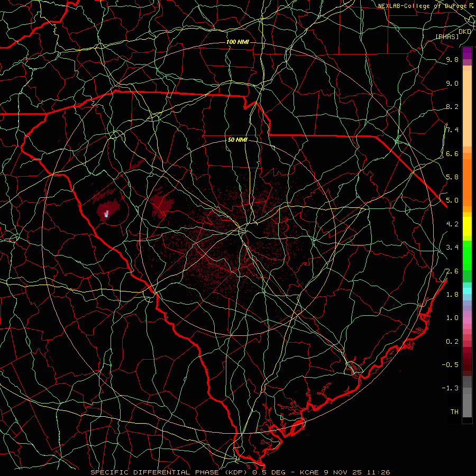Click the pink-cyan KDP core in the western echo
Screen dimensions: 476x476
[x=106, y=214]
